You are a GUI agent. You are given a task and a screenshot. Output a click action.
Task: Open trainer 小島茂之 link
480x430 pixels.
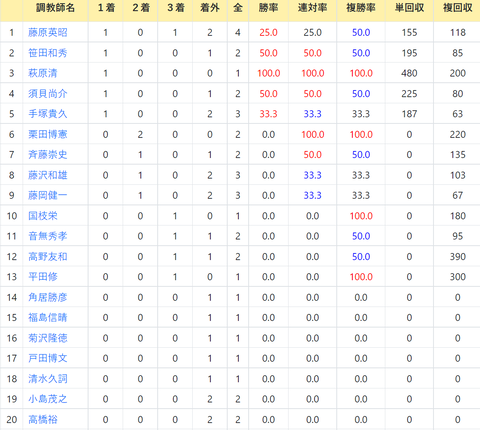(48, 399)
